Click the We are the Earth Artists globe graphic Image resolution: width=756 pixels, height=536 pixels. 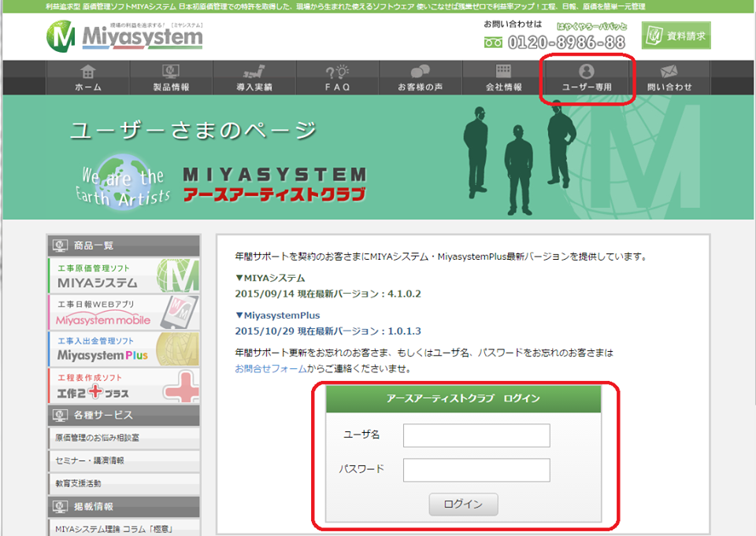pos(124,182)
